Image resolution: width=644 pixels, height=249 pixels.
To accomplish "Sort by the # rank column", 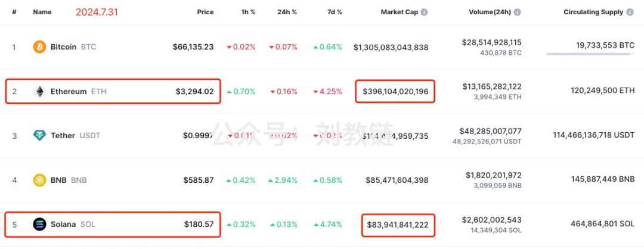I will (14, 13).
